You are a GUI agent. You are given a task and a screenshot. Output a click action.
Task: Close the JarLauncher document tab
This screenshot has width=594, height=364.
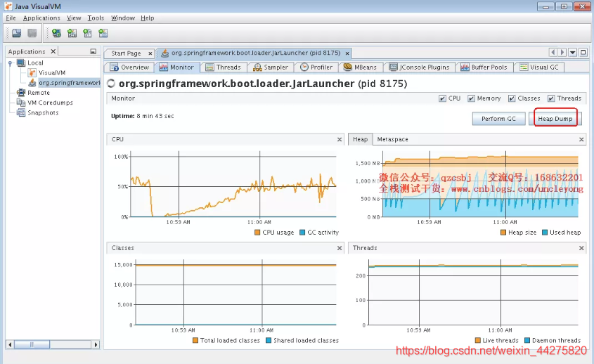pos(347,53)
